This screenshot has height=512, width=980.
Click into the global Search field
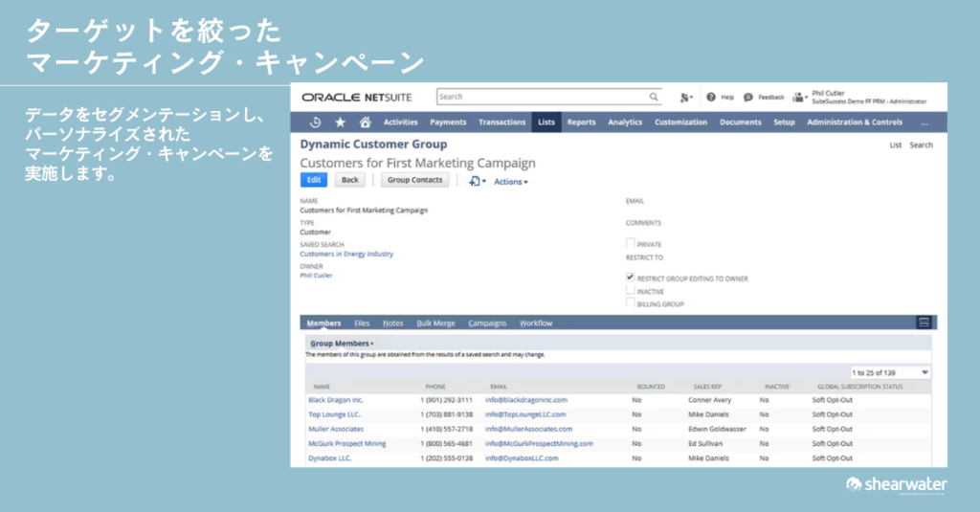[x=542, y=97]
